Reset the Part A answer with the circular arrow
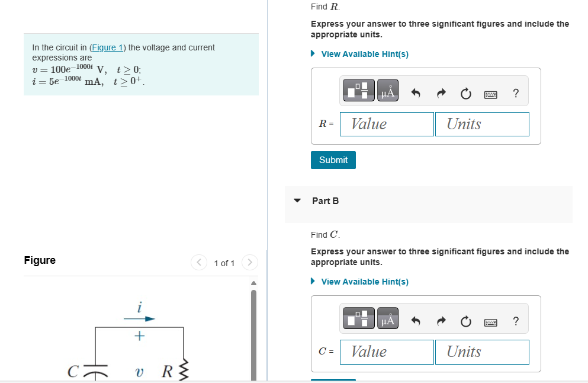 click(x=466, y=92)
